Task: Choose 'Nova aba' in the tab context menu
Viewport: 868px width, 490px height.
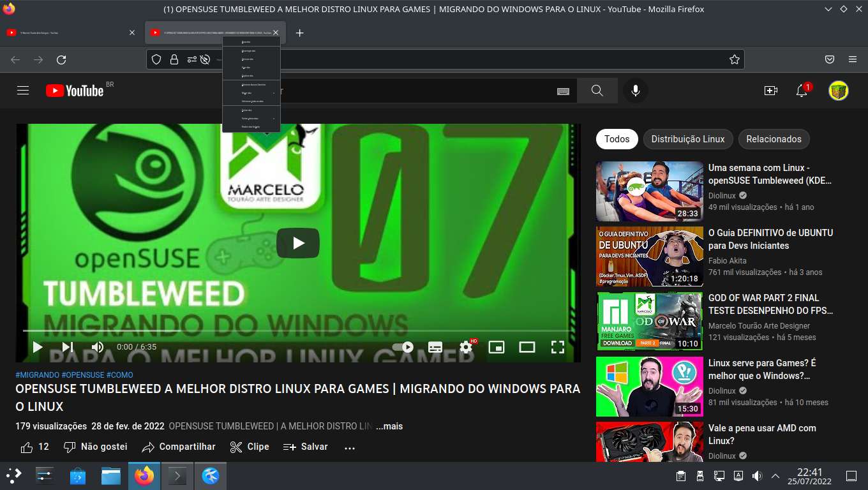Action: [x=251, y=41]
